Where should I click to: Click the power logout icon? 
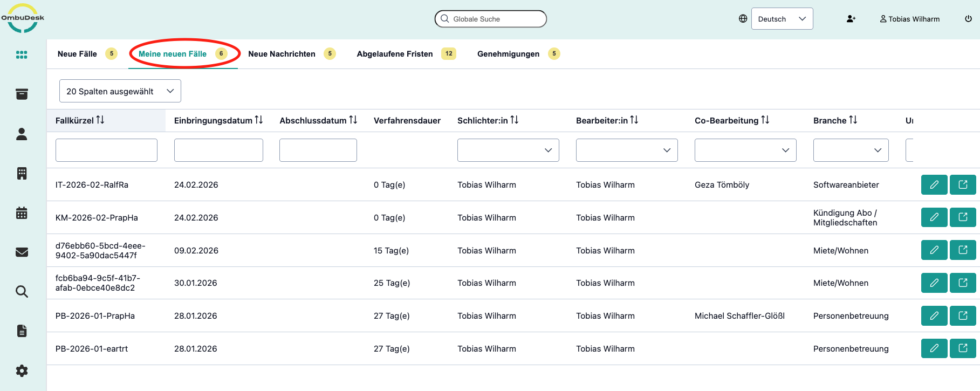(968, 19)
